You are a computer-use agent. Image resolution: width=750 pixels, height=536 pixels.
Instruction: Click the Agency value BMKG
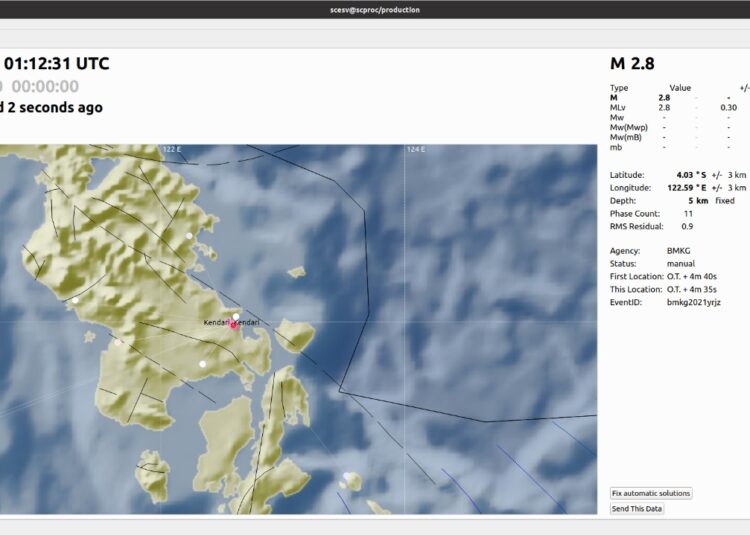pos(678,251)
